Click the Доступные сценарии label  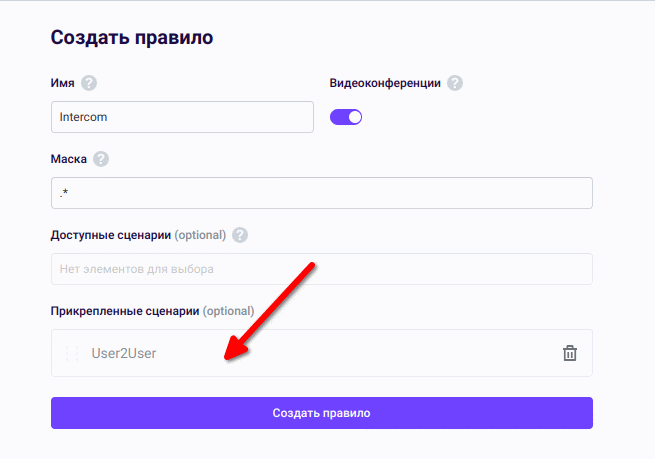(x=110, y=235)
